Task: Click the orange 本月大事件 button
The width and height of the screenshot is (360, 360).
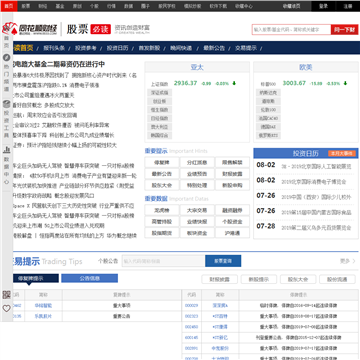Action: (342, 153)
